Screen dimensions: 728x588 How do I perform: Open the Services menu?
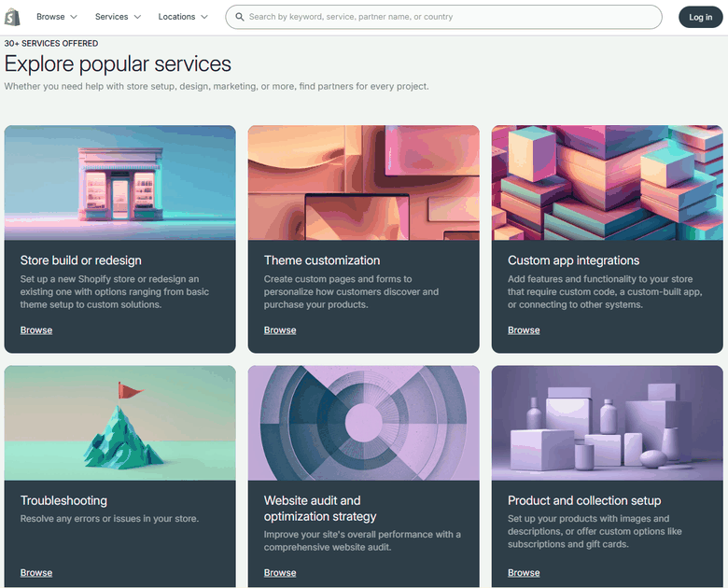click(x=118, y=17)
